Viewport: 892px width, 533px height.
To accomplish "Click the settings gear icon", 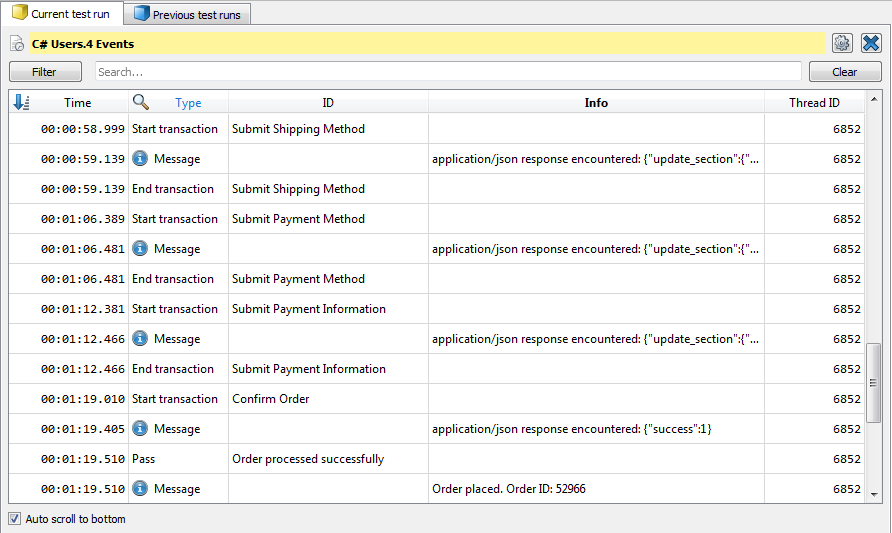I will click(x=841, y=43).
